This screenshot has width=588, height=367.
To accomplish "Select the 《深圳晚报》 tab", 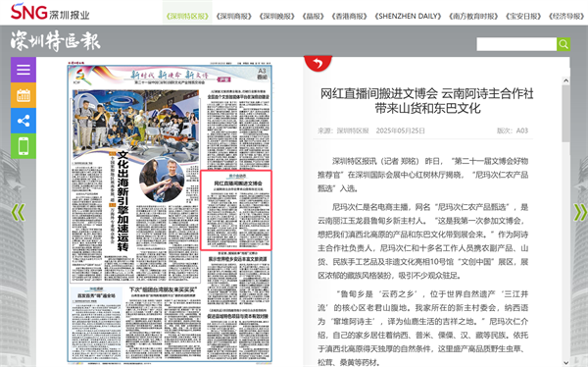I will [276, 16].
